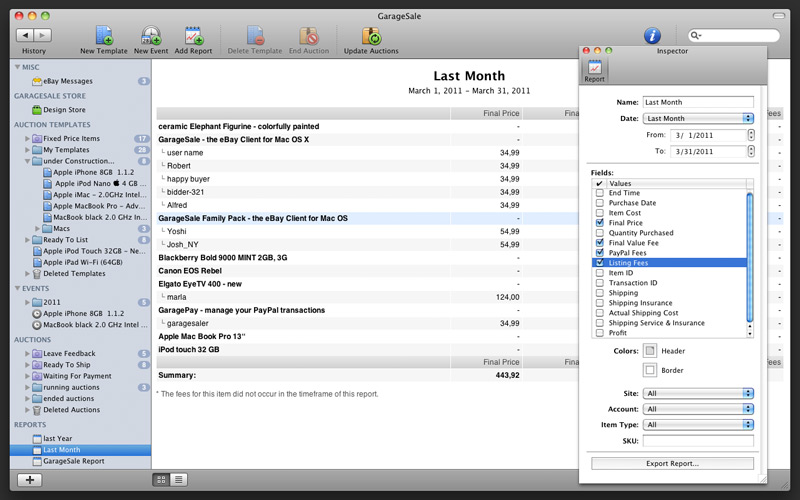The image size is (800, 500).
Task: Enable the Purchase Date field checkbox
Action: click(599, 203)
